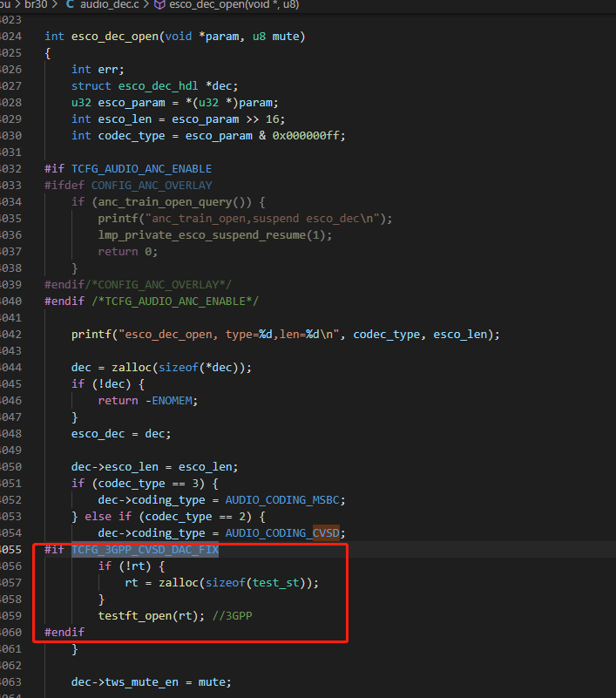Click the line number beside '#if TCFG_3GPP_CVSD_DAC_FIX'
The width and height of the screenshot is (616, 698).
pyautogui.click(x=11, y=550)
